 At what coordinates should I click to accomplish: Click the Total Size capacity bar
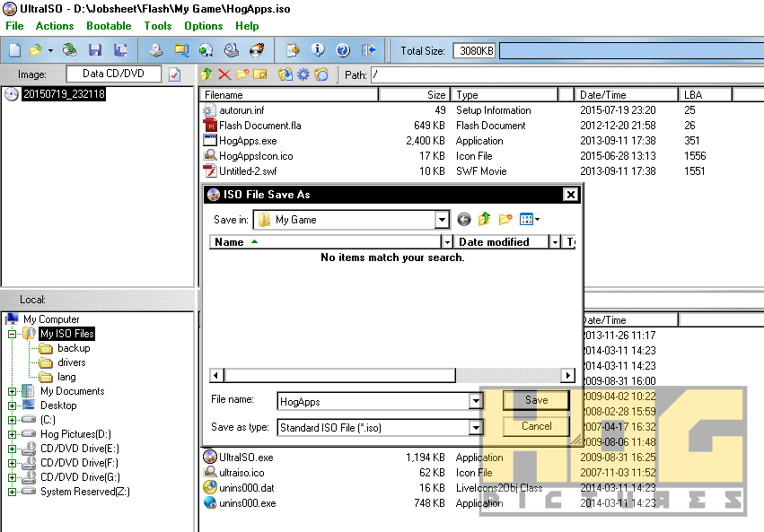click(x=631, y=50)
